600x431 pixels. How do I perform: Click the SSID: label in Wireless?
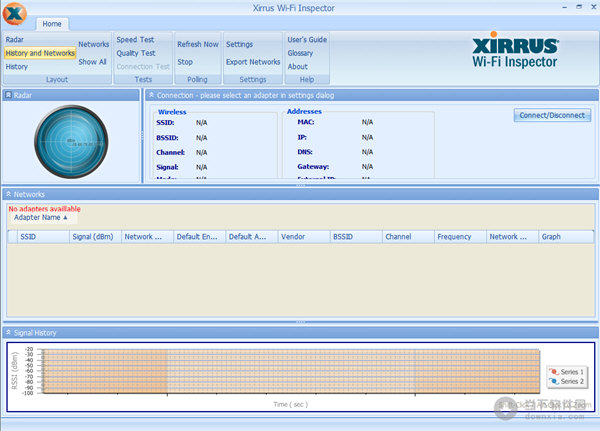[165, 122]
